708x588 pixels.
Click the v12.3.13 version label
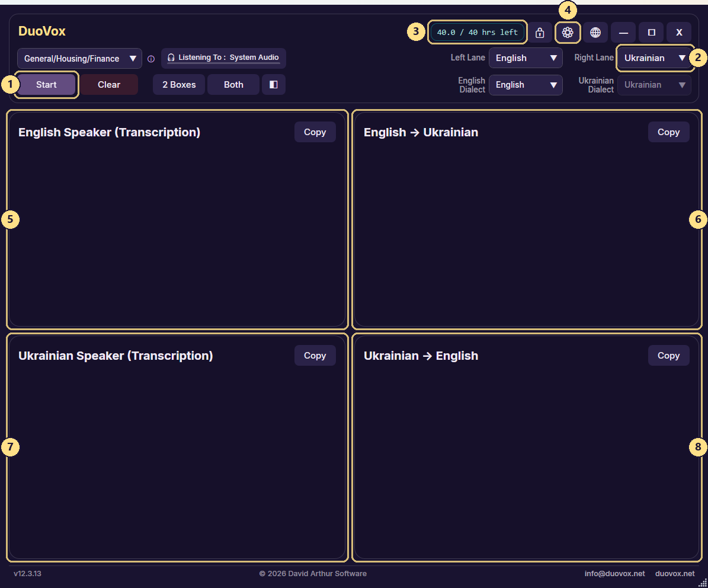(27, 574)
